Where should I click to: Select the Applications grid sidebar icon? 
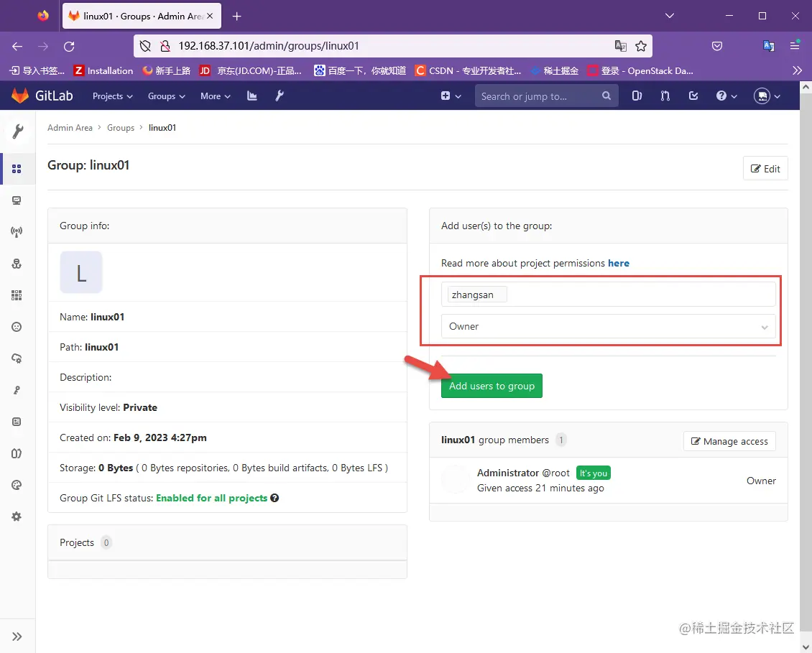tap(17, 295)
